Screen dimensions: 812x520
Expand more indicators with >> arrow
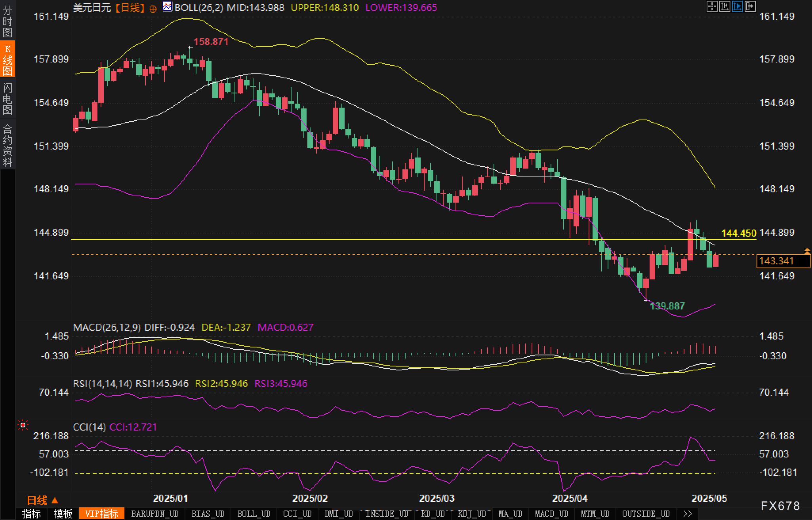click(688, 514)
